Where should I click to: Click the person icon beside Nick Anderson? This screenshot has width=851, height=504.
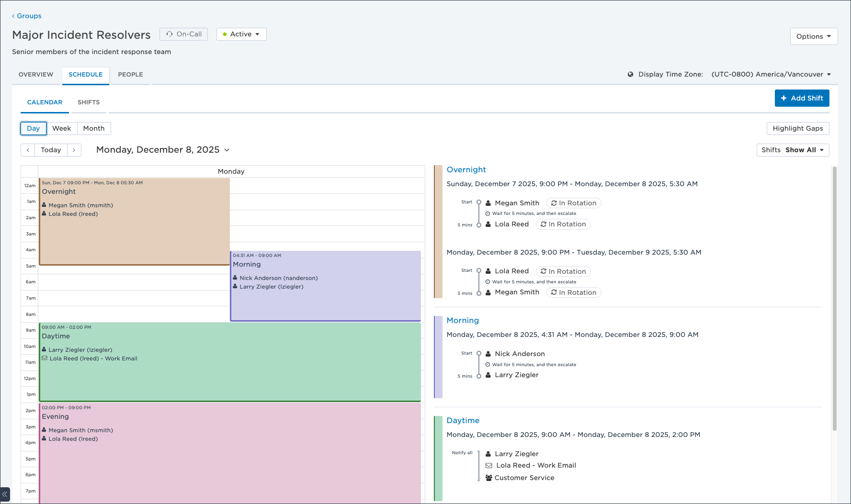tap(488, 354)
